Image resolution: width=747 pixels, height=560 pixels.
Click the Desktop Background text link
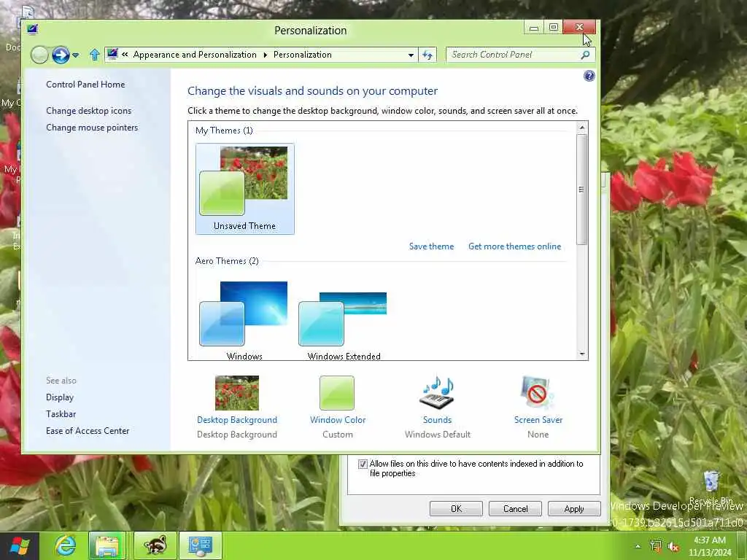pyautogui.click(x=237, y=420)
